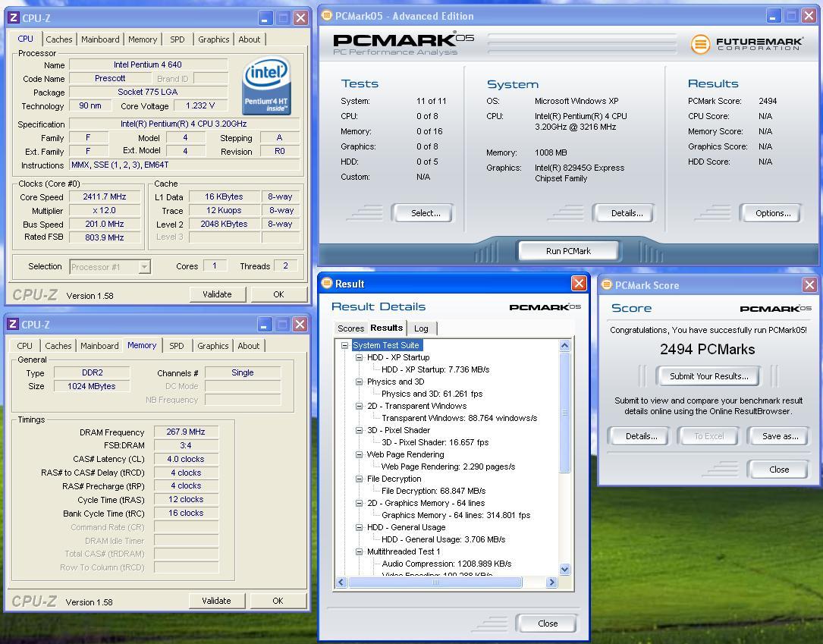Minimize the bottom CPU-Z memory window
This screenshot has height=644, width=823.
pyautogui.click(x=264, y=325)
